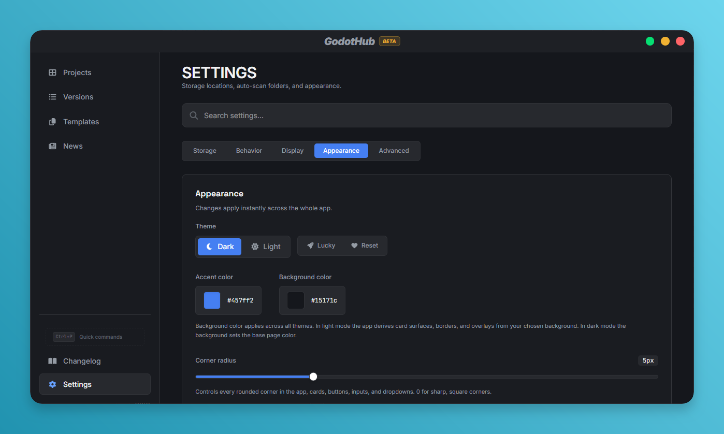Click the Lucky theme button
This screenshot has height=434, width=724.
[x=321, y=246]
